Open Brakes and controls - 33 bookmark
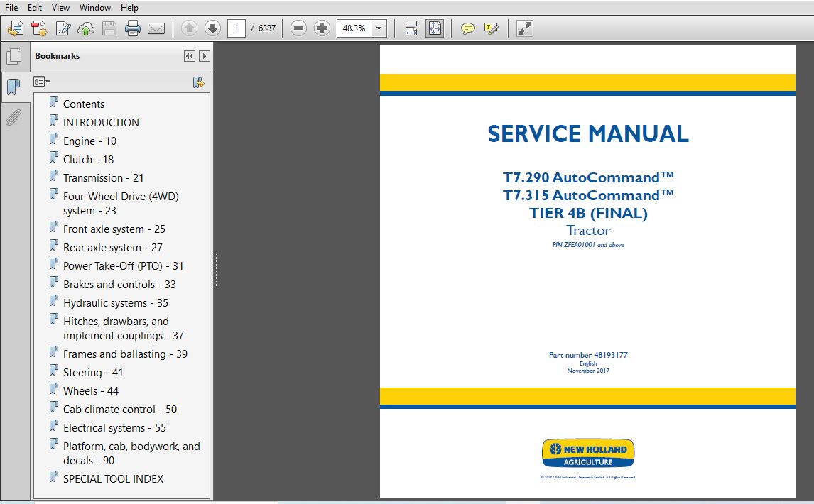814x504 pixels. point(119,285)
